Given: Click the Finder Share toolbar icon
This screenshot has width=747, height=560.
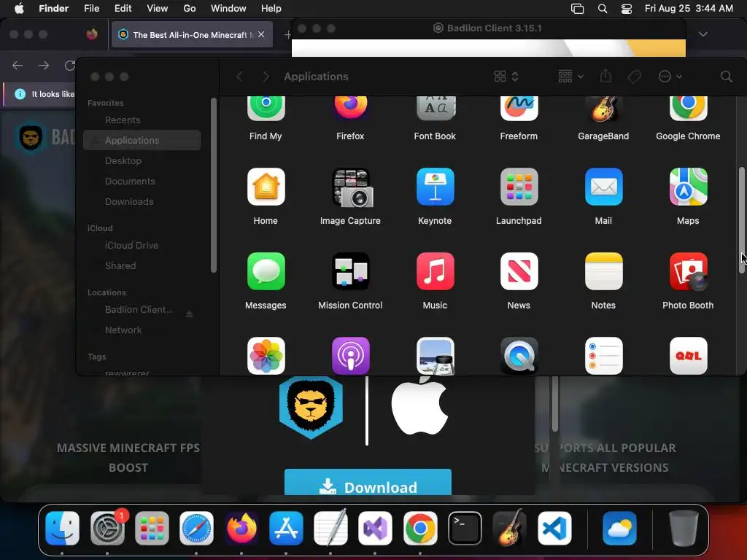Looking at the screenshot, I should 605,76.
